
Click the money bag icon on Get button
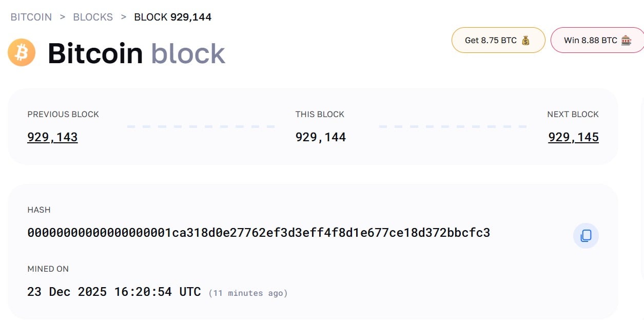[x=524, y=40]
